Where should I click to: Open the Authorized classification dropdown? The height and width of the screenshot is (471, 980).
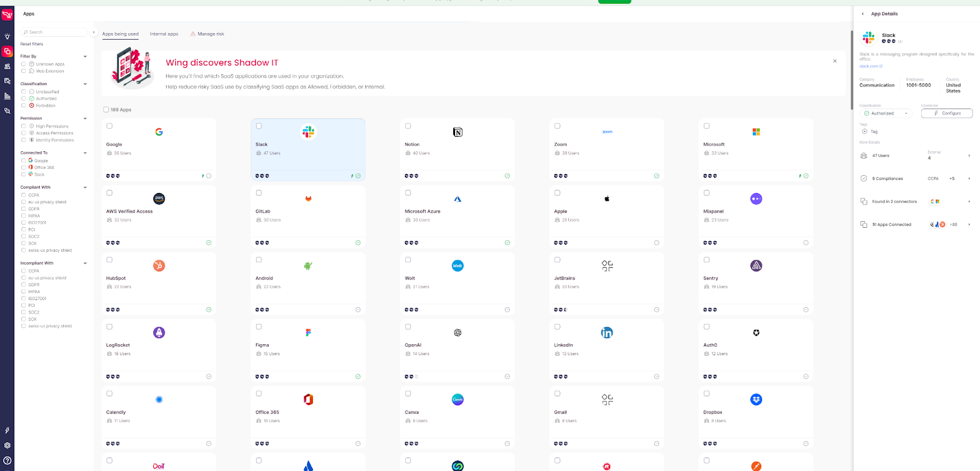886,113
